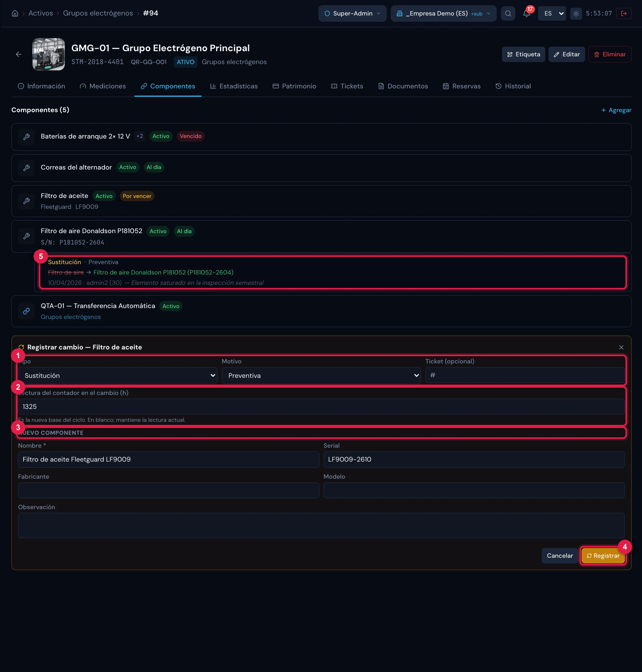Open the Patrimonio tab

(294, 86)
